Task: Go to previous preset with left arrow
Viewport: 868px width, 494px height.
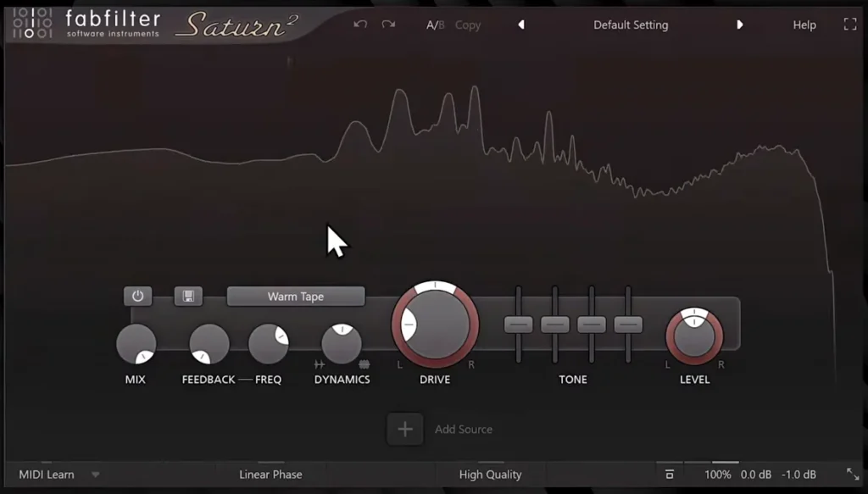Action: (x=521, y=25)
